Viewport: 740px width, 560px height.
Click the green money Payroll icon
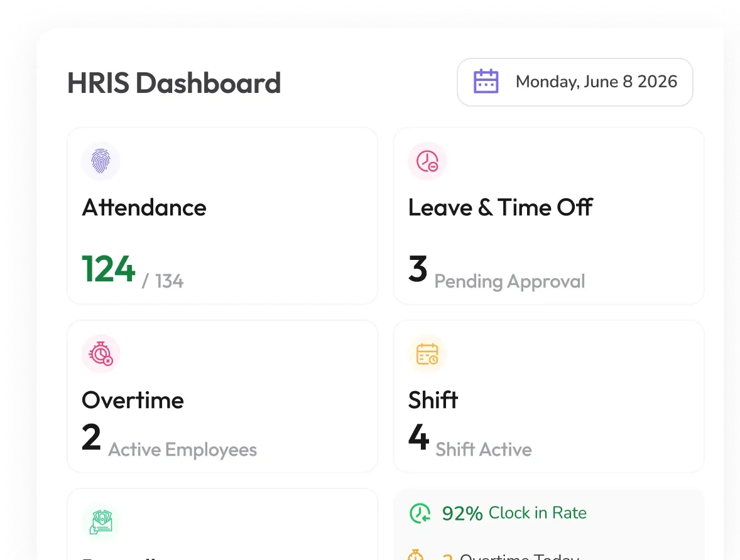(x=101, y=522)
